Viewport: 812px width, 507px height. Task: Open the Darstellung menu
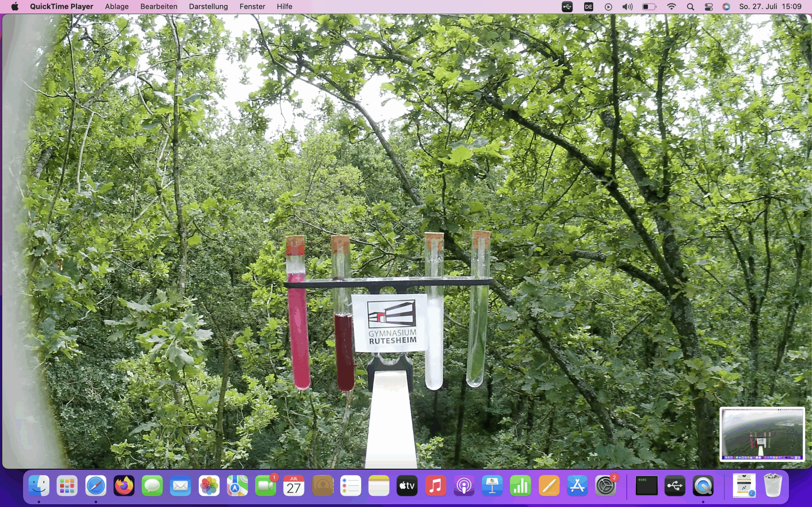[208, 7]
